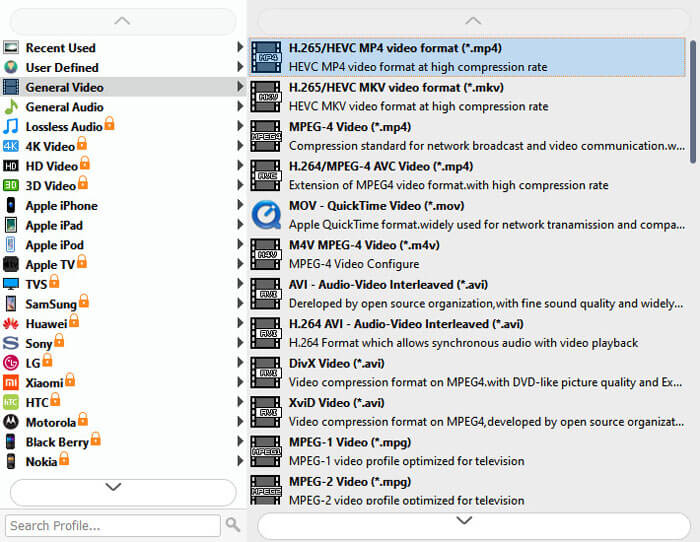Click the User Defined category icon
Screen dimensions: 700x542
point(11,67)
